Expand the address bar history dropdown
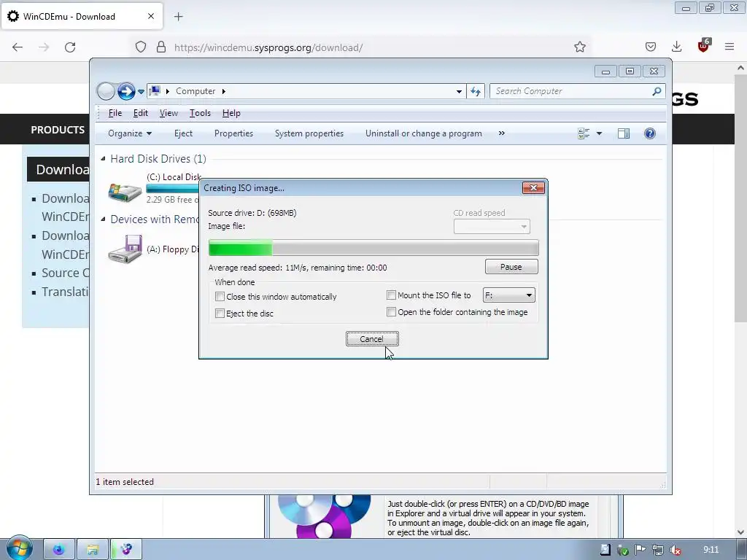Screen dimensions: 747x560 pos(459,91)
